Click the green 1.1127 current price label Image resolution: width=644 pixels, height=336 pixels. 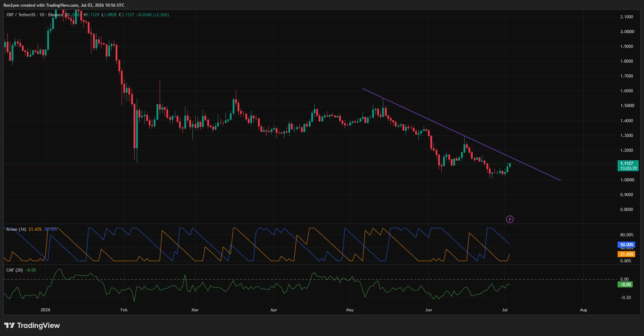point(628,166)
